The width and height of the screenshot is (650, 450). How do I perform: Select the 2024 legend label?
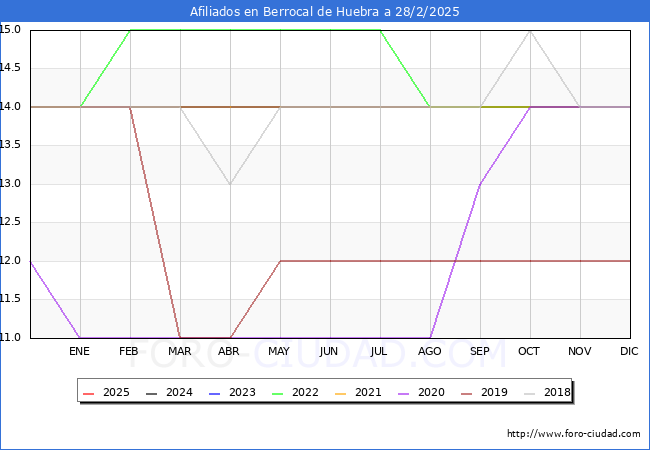179,392
